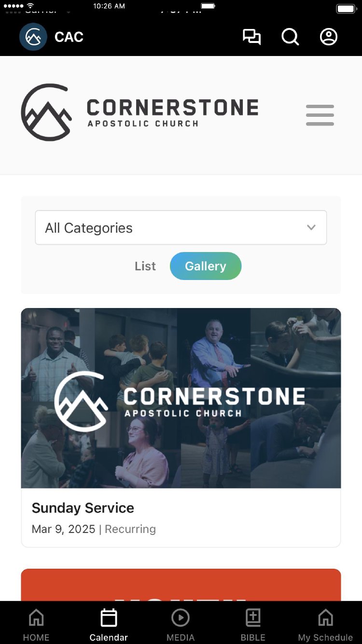The width and height of the screenshot is (362, 644).
Task: Select the Calendar tab
Action: point(109,625)
